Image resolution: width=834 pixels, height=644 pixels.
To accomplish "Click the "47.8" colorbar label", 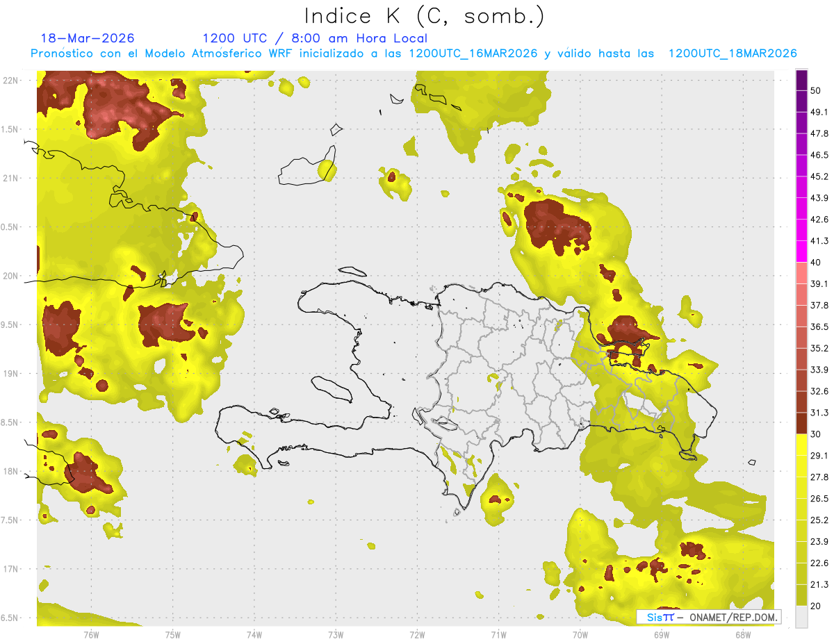I will coord(819,133).
